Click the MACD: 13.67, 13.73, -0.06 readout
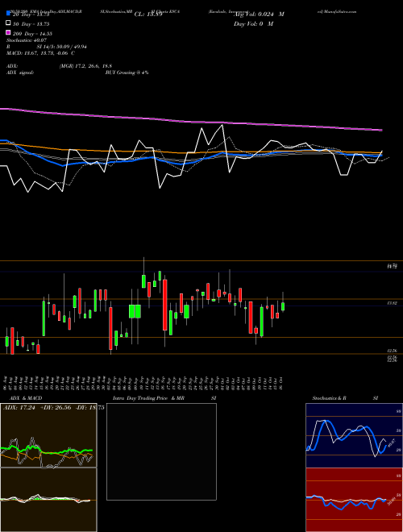Viewport: 403px width, 532px height. (41, 53)
